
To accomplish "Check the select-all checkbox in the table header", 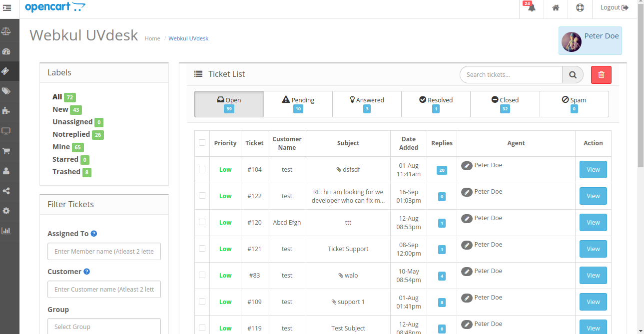I will (x=202, y=142).
